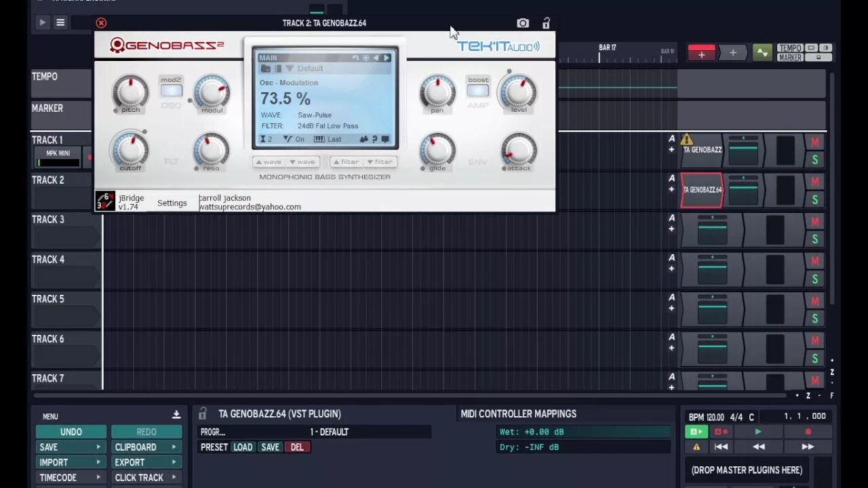Click the glide knob
This screenshot has width=868, height=488.
pyautogui.click(x=437, y=149)
